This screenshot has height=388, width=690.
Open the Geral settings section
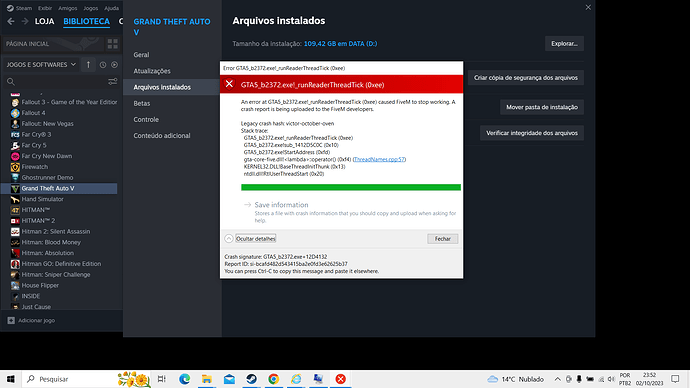coord(141,55)
